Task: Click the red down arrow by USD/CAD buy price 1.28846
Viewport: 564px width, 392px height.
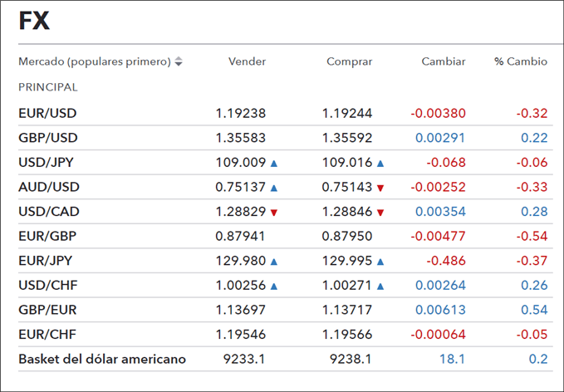Action: coord(380,213)
